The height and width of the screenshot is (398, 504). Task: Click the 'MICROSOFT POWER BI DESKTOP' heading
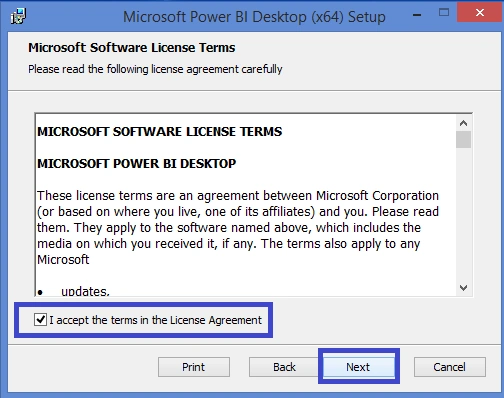click(137, 164)
